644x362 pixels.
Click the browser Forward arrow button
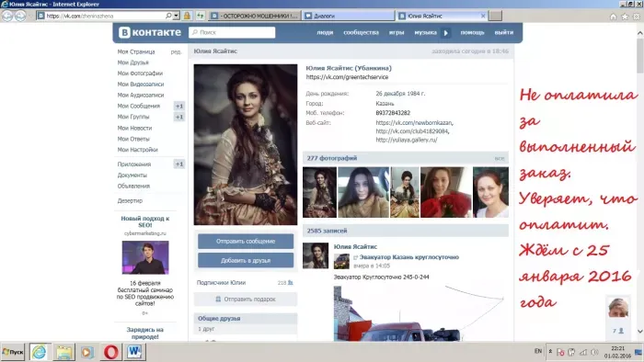[x=20, y=16]
